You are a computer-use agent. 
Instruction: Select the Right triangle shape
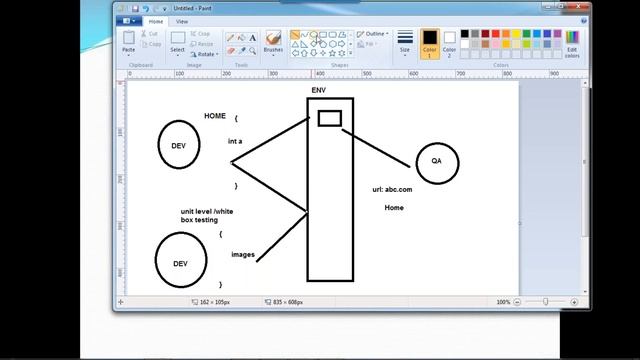[304, 44]
